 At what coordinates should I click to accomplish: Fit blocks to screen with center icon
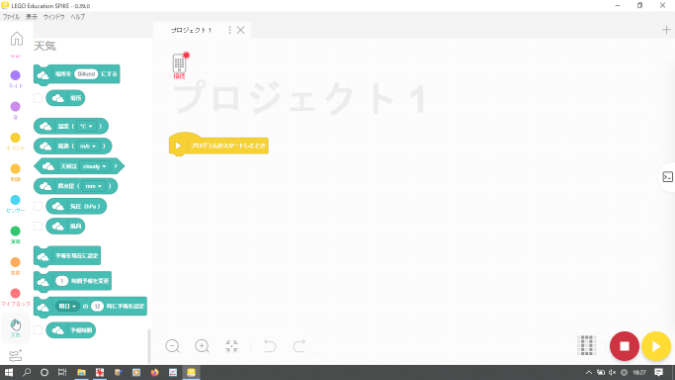click(x=232, y=346)
